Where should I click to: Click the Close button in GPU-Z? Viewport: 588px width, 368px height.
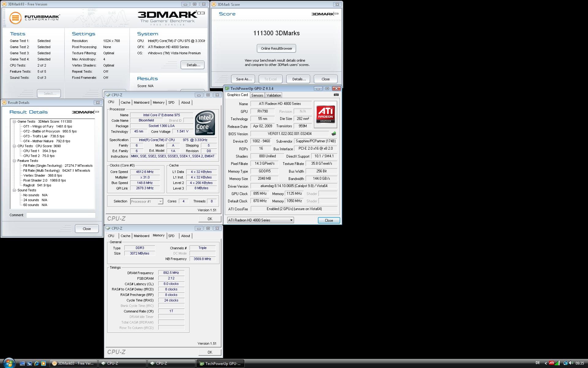click(329, 220)
